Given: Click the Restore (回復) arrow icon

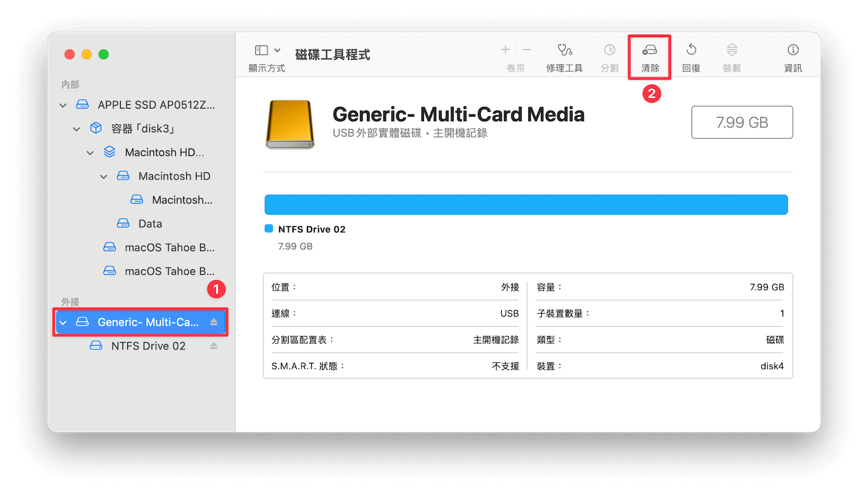Looking at the screenshot, I should pyautogui.click(x=691, y=50).
